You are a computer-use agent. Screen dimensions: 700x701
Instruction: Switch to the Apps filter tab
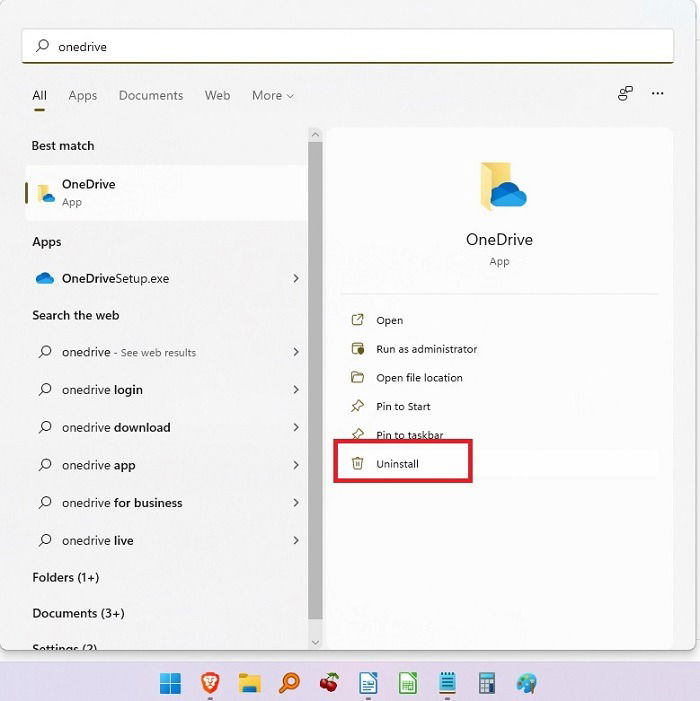[x=83, y=95]
